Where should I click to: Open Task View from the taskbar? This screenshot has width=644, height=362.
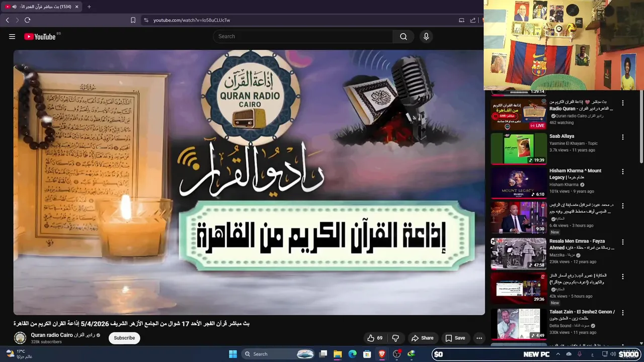(324, 354)
